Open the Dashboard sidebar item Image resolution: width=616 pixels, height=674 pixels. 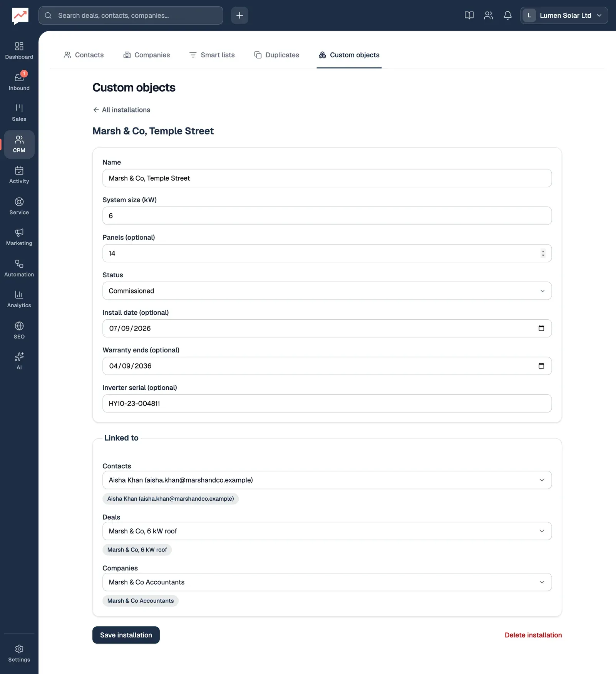click(19, 51)
